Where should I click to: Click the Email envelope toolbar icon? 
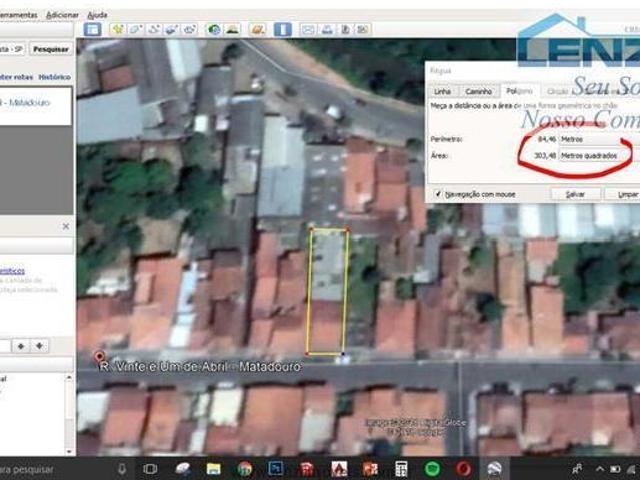point(308,29)
